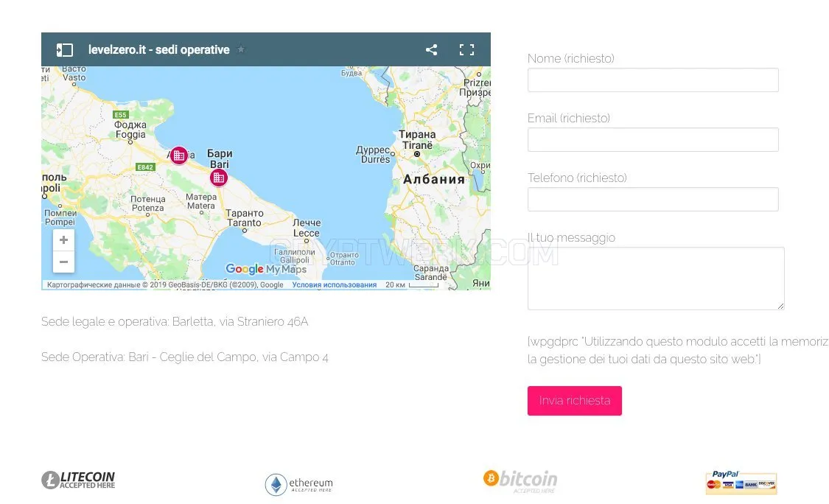Click the Албания country label on map
829x504 pixels.
click(x=434, y=179)
